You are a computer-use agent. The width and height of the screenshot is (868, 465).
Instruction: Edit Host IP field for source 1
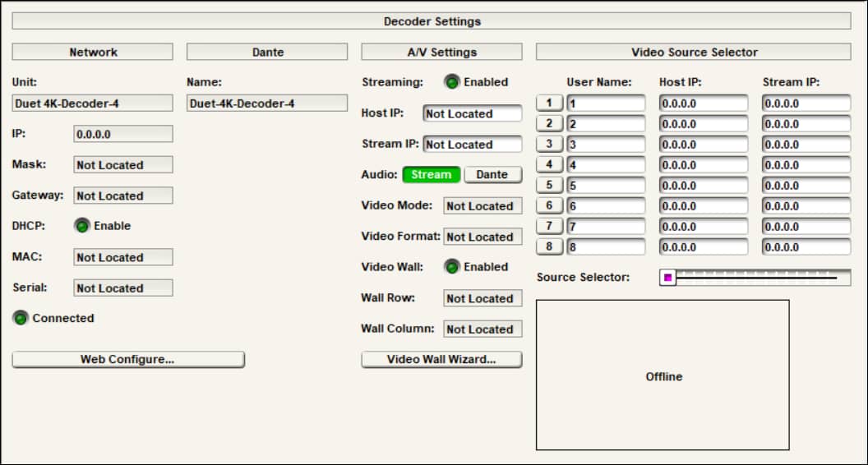(704, 104)
